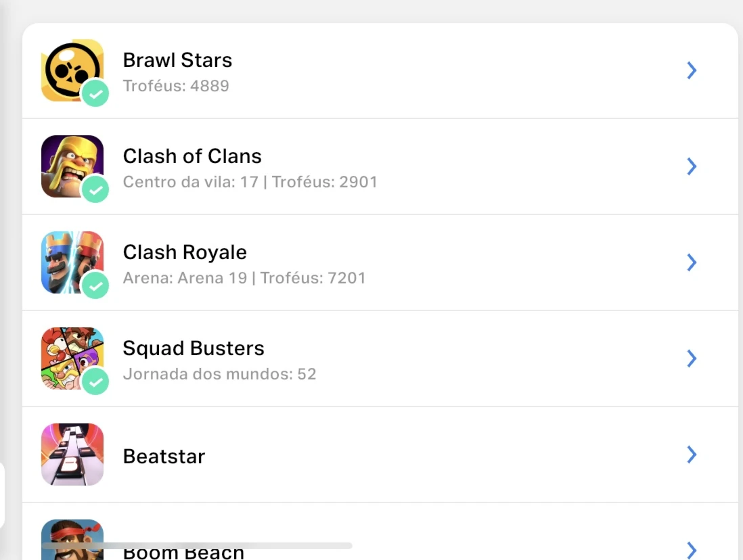
Task: Click green checkmark badge on Squad Busters
Action: [95, 381]
